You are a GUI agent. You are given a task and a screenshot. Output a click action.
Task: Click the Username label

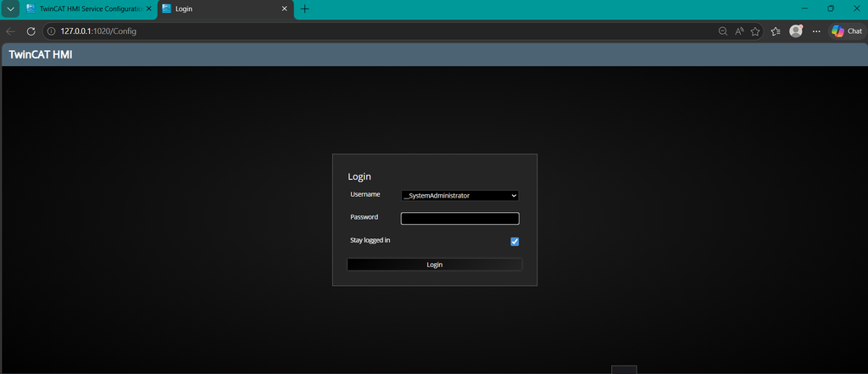[x=365, y=194]
